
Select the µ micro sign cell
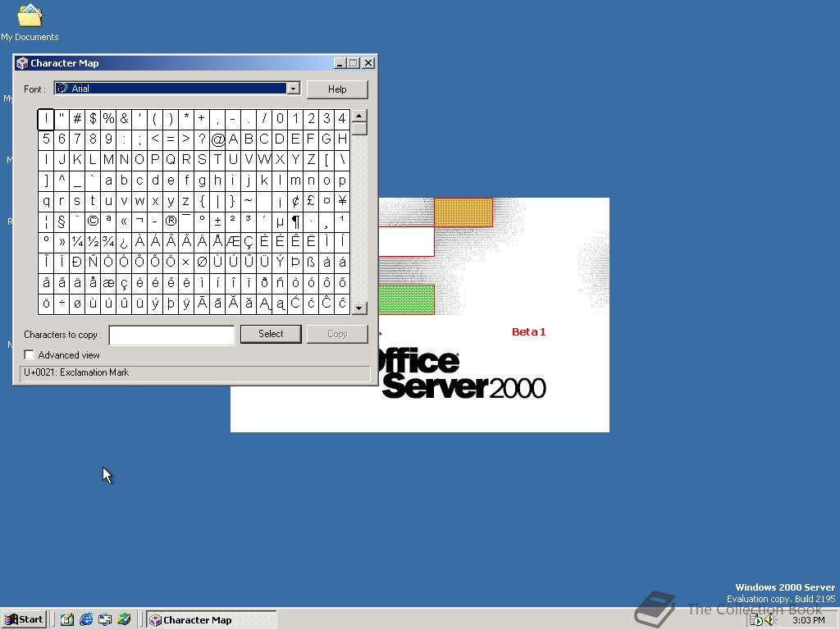280,221
